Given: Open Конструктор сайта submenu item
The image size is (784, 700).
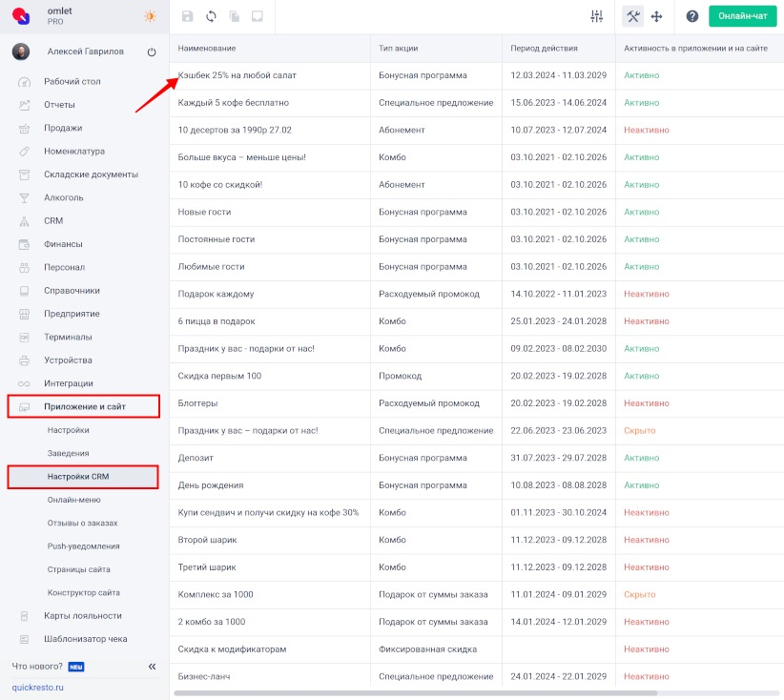Looking at the screenshot, I should tap(84, 592).
